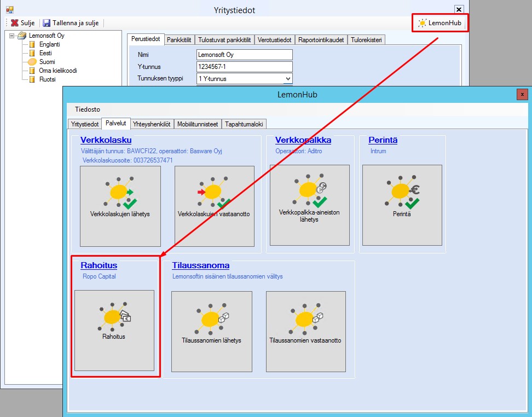Click the Intrum text under Perintä
The image size is (532, 417).
378,151
